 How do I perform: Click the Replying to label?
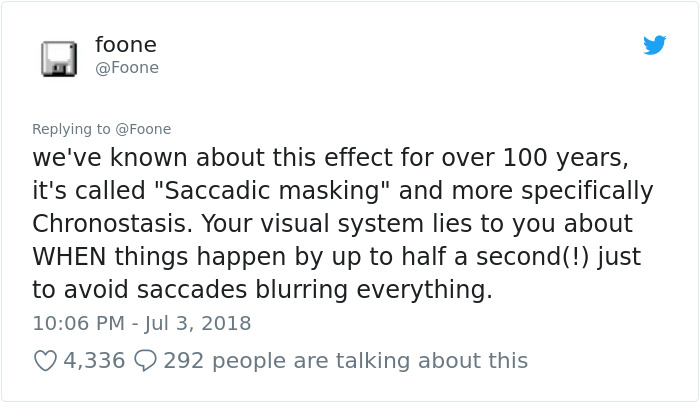(71, 129)
